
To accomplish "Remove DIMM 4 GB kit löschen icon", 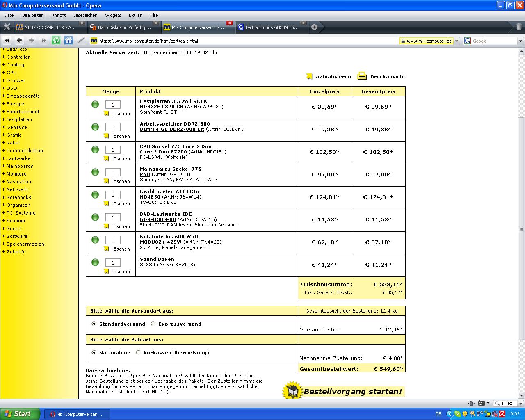I will pyautogui.click(x=107, y=136).
